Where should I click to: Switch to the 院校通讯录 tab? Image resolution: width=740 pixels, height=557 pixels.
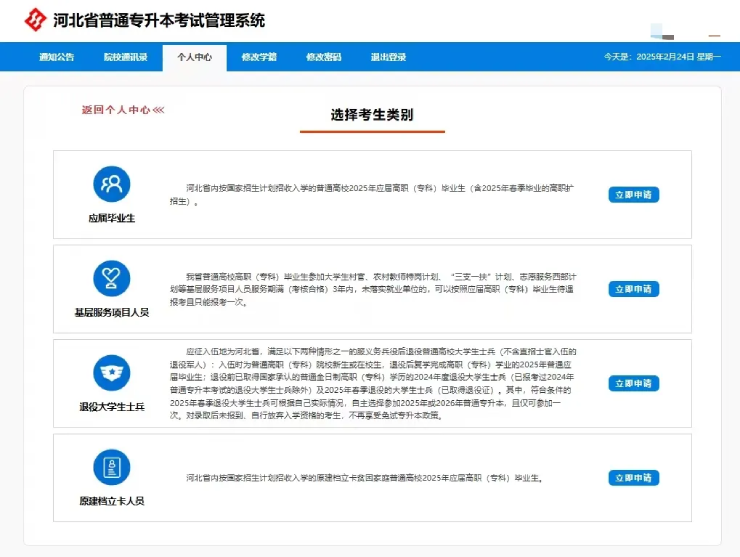125,57
